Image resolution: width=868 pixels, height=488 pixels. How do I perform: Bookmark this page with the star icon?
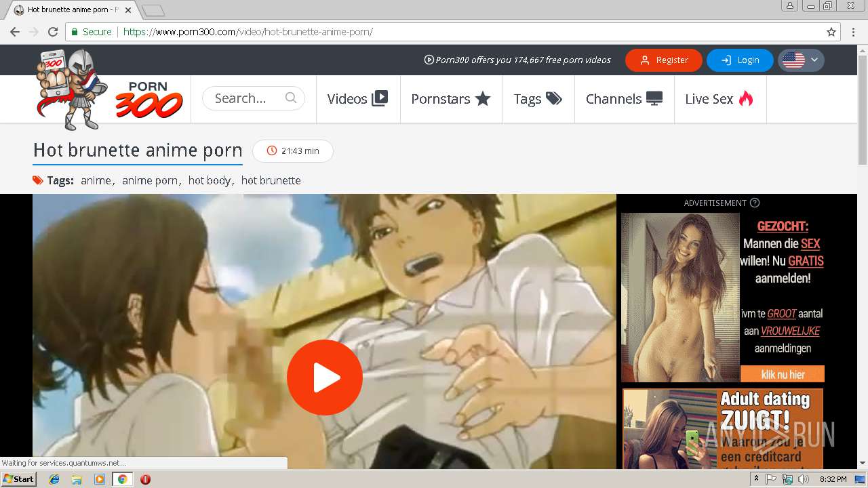click(831, 32)
